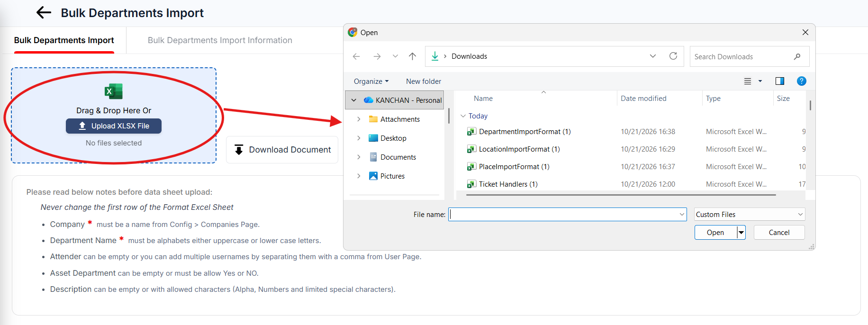Click DepartmentImportFormat (1) Excel file icon

point(471,132)
